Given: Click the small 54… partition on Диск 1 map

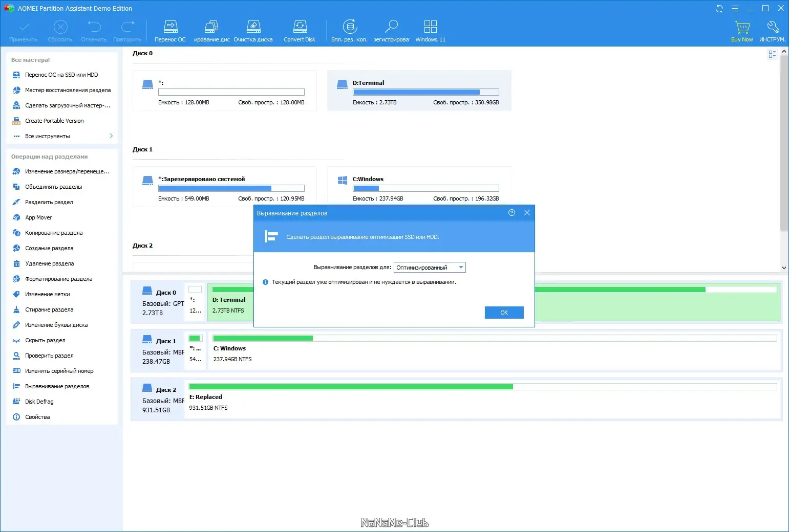Looking at the screenshot, I should click(195, 350).
